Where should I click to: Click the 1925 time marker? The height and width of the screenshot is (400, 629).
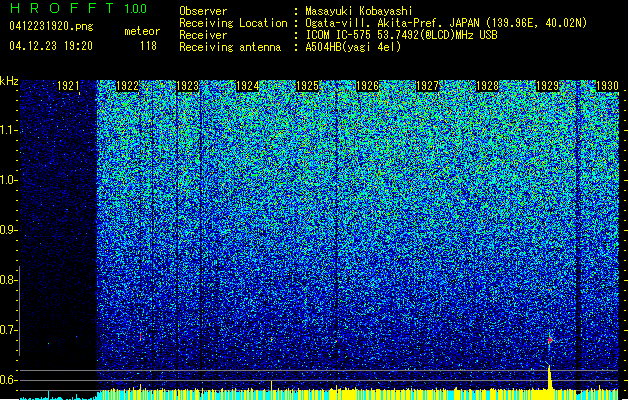307,86
